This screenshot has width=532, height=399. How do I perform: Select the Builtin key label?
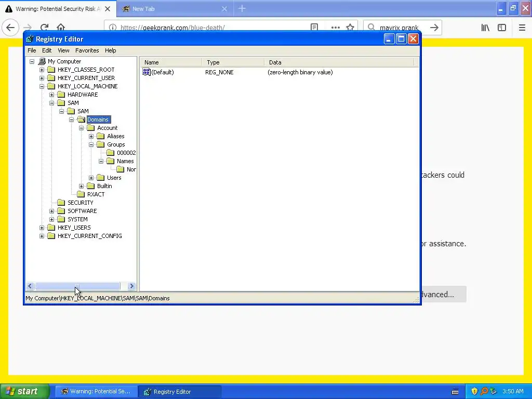point(104,186)
